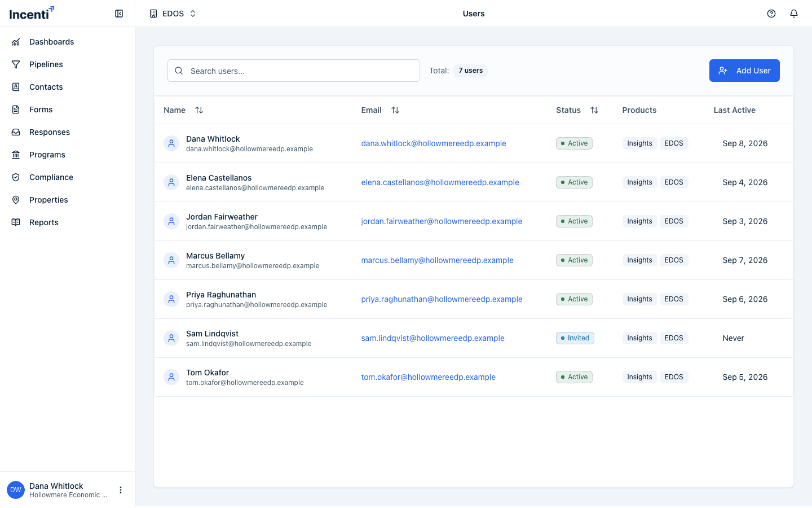Click the Pipelines funnel icon

click(16, 64)
